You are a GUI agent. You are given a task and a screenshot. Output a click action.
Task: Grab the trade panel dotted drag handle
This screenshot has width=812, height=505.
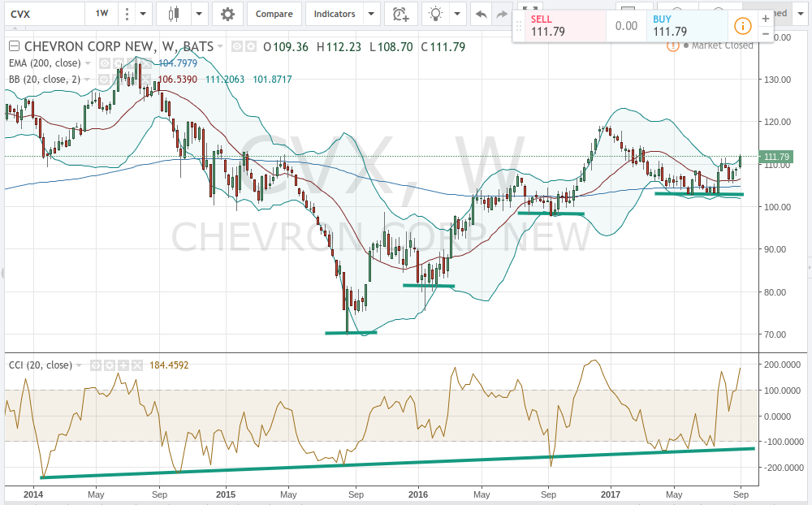coord(520,26)
